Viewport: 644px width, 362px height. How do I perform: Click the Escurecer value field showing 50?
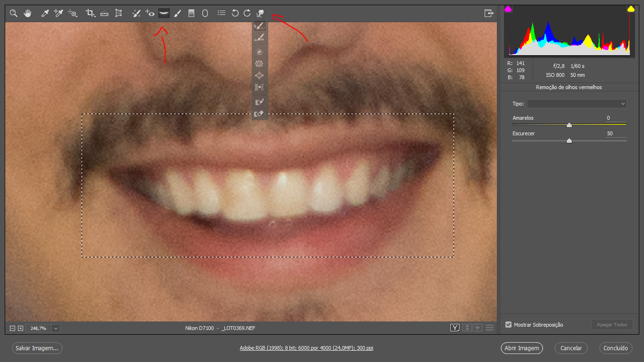(x=616, y=134)
